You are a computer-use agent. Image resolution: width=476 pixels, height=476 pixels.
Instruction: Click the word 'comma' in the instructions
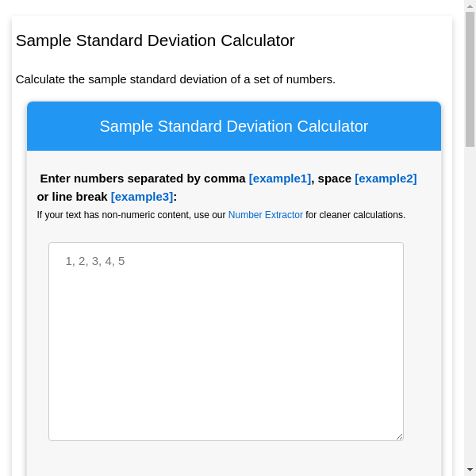point(225,178)
